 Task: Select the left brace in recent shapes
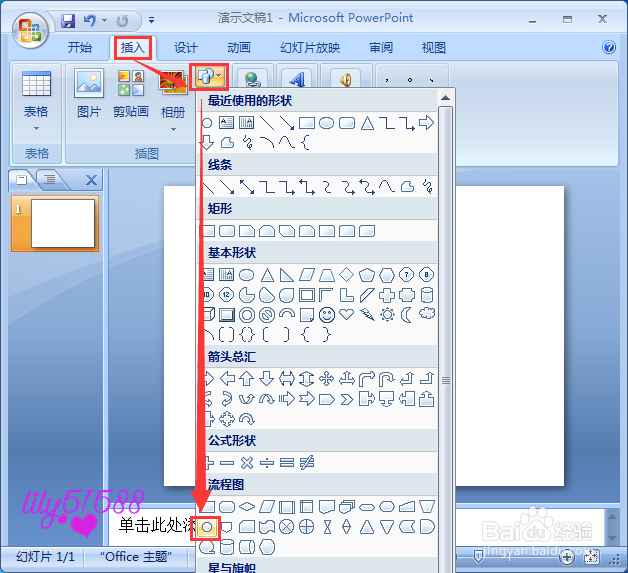pyautogui.click(x=306, y=143)
